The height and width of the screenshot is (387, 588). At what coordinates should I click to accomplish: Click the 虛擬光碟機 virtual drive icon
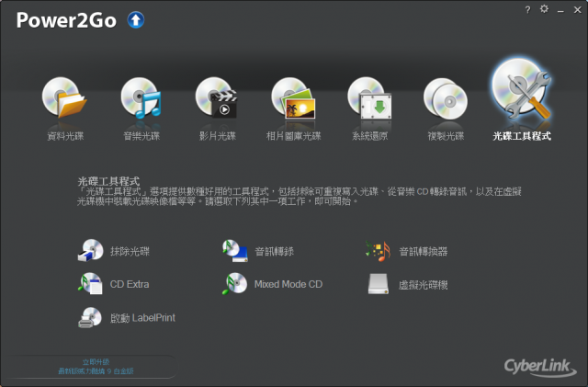(x=378, y=284)
